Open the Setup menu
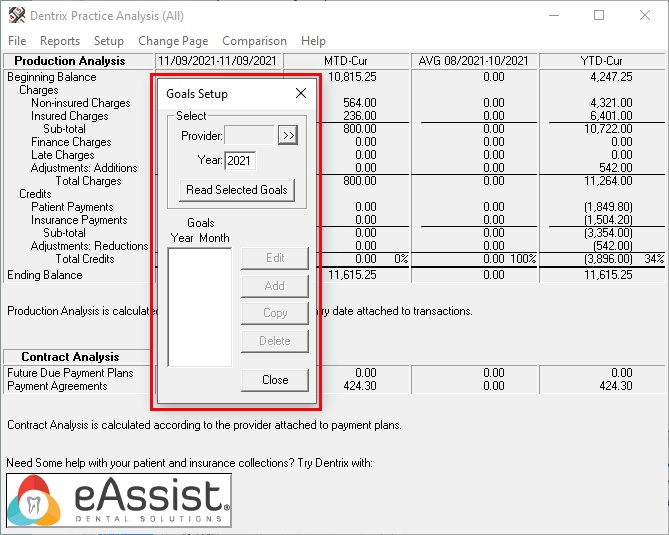This screenshot has width=669, height=535. pyautogui.click(x=109, y=41)
